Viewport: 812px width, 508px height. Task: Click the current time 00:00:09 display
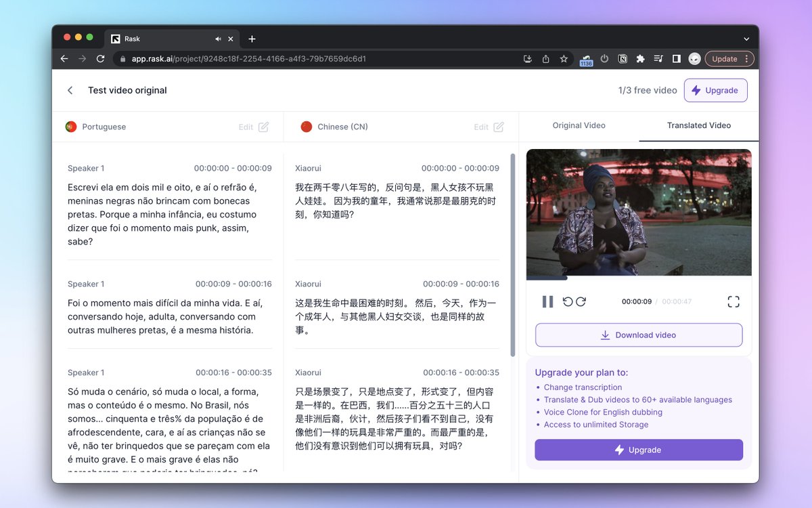637,301
